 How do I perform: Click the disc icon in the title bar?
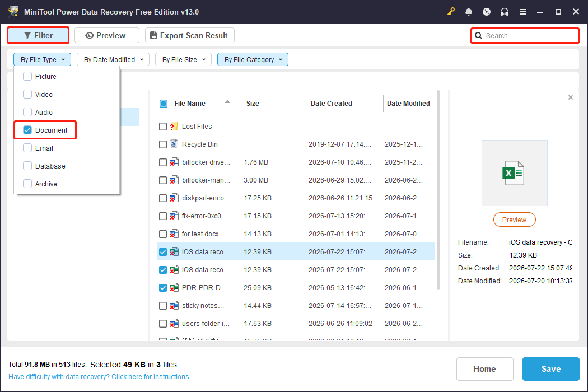(x=487, y=12)
